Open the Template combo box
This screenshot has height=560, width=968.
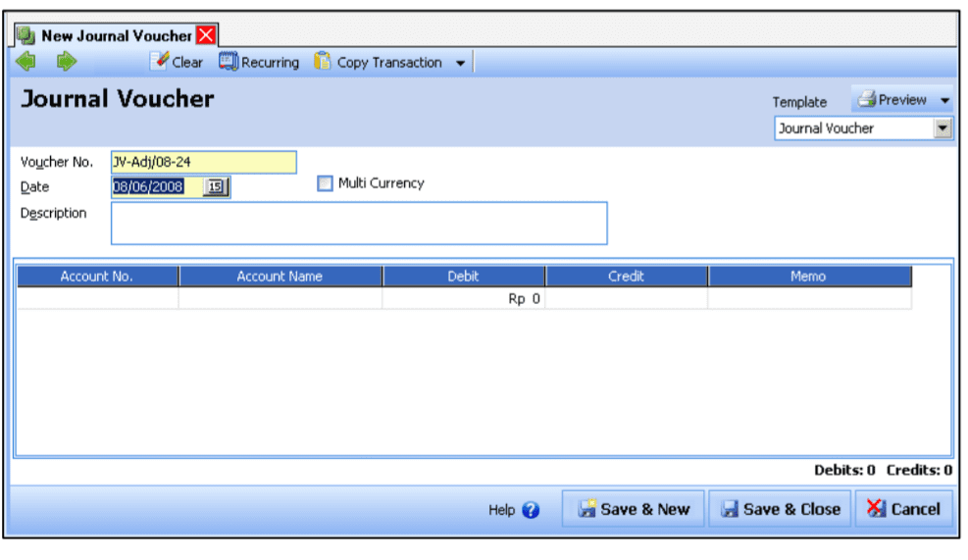coord(943,128)
